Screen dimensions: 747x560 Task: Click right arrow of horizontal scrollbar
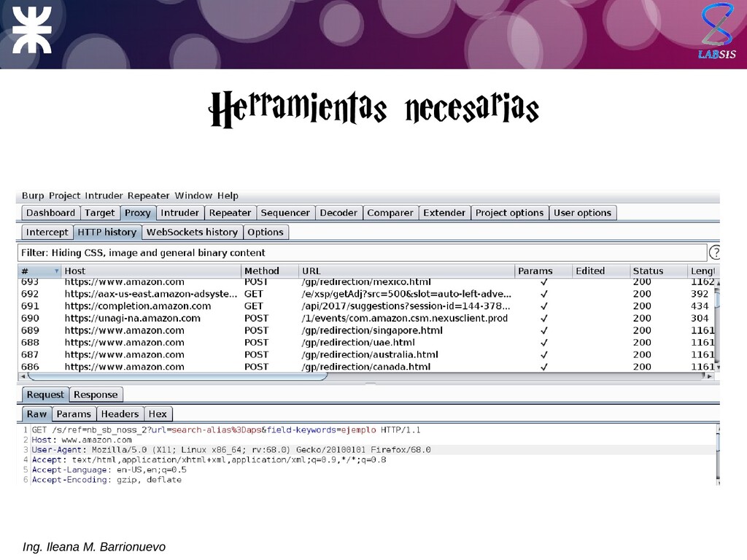(709, 376)
